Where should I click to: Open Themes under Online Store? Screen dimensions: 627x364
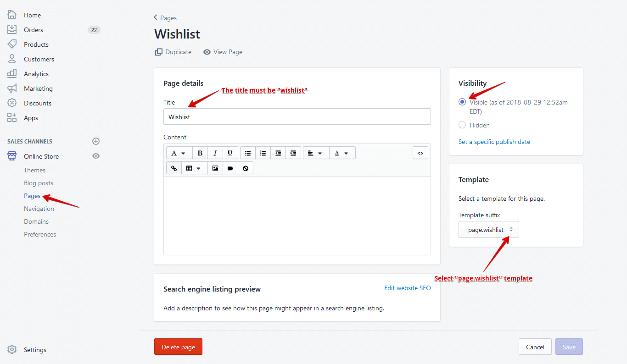coord(34,170)
